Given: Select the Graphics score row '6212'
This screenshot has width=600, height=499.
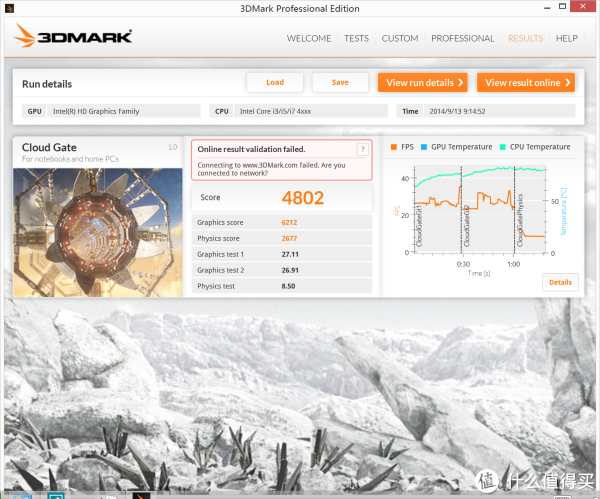Looking at the screenshot, I should click(x=282, y=222).
